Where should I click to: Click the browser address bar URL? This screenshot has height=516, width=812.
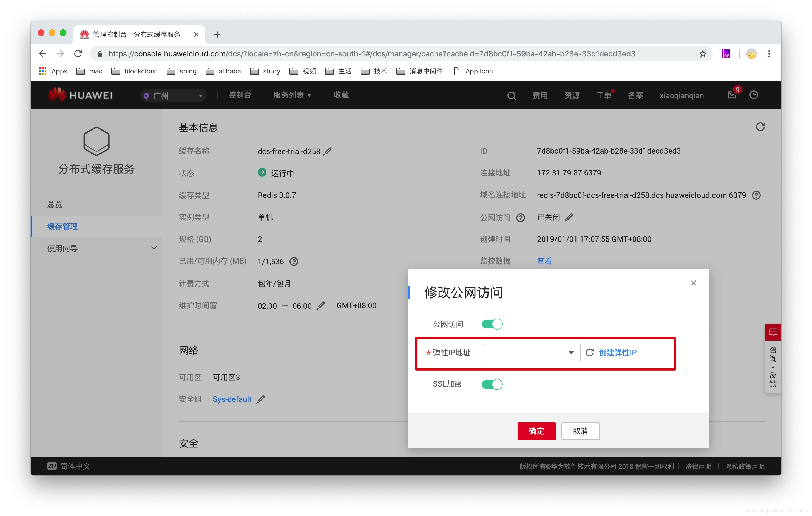click(x=371, y=54)
